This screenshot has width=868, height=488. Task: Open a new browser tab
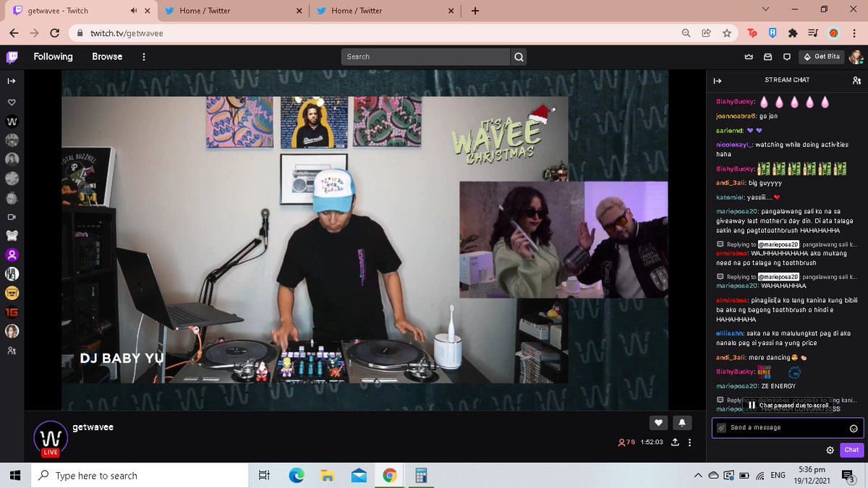pos(475,11)
